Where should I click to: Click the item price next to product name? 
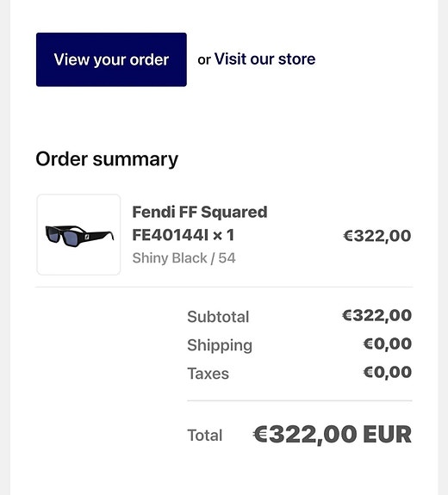click(x=377, y=236)
